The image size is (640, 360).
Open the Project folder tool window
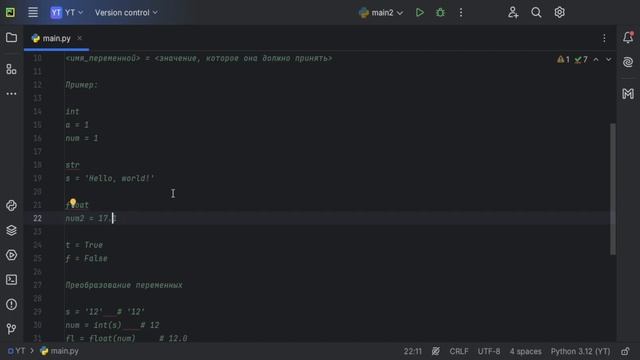(11, 38)
